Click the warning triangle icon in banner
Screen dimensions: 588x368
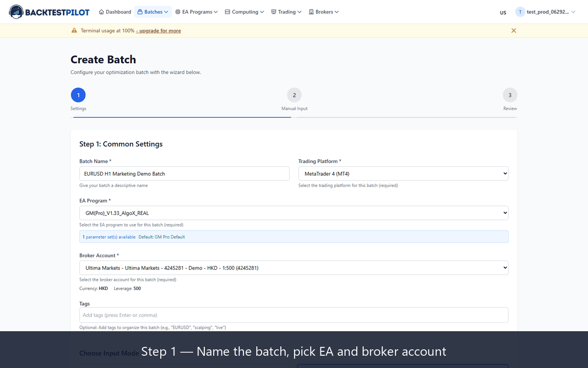(74, 30)
